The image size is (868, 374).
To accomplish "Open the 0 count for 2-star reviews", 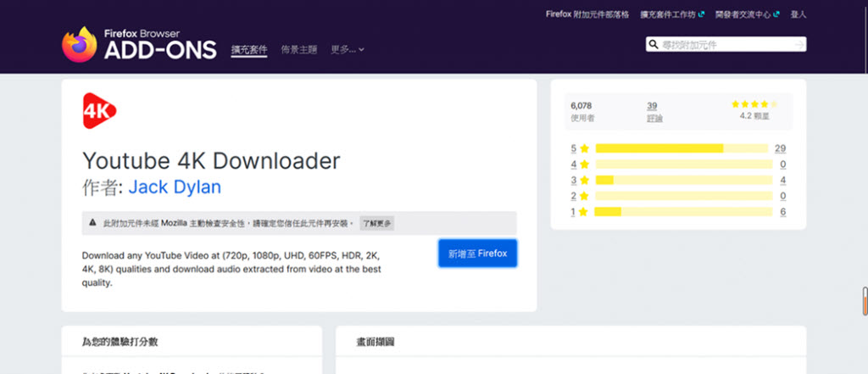I will click(782, 196).
